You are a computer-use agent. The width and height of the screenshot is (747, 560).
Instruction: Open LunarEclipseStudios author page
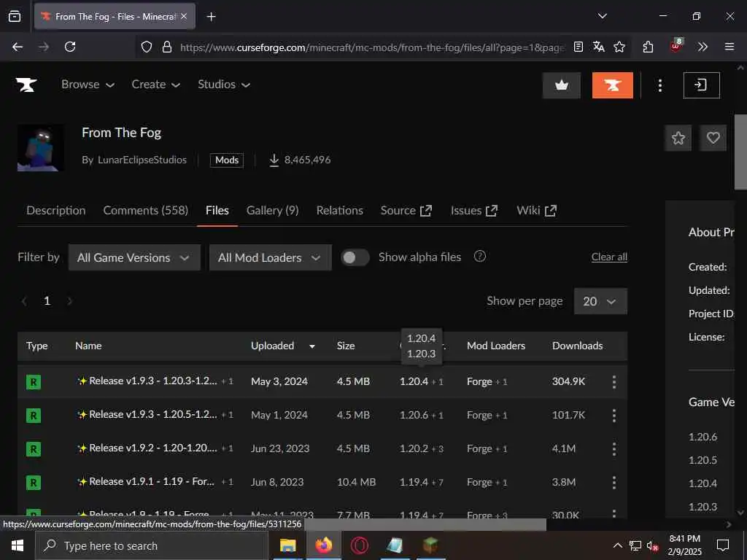[x=142, y=160]
